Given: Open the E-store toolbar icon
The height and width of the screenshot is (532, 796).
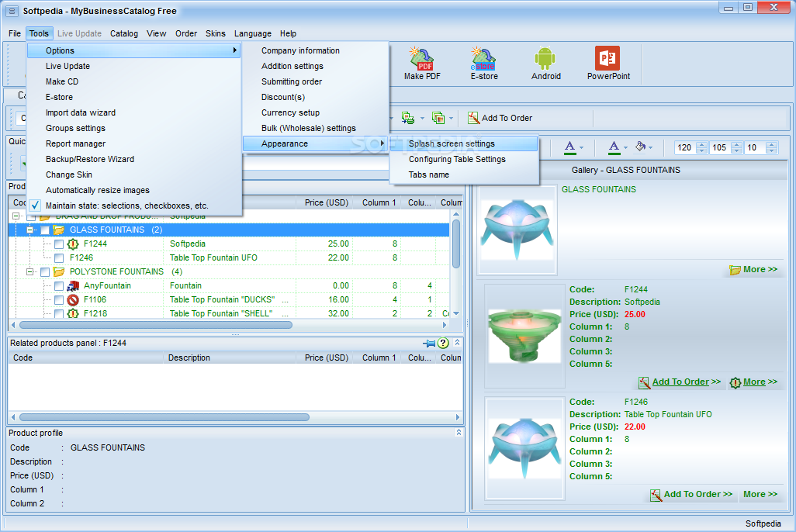Looking at the screenshot, I should pyautogui.click(x=484, y=64).
